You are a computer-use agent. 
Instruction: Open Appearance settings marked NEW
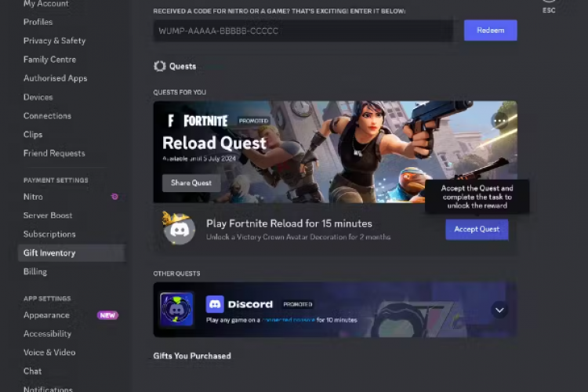(x=46, y=315)
